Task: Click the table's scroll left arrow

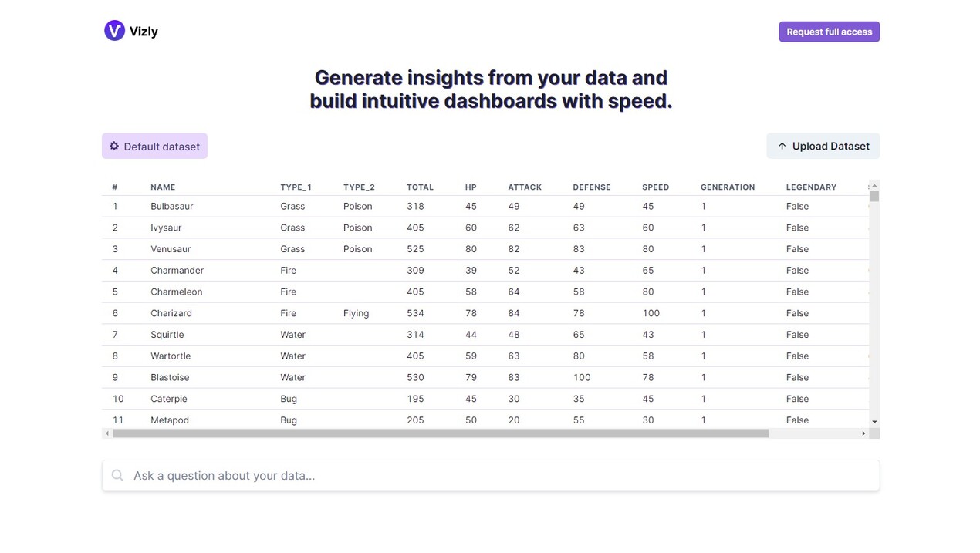Action: [107, 433]
